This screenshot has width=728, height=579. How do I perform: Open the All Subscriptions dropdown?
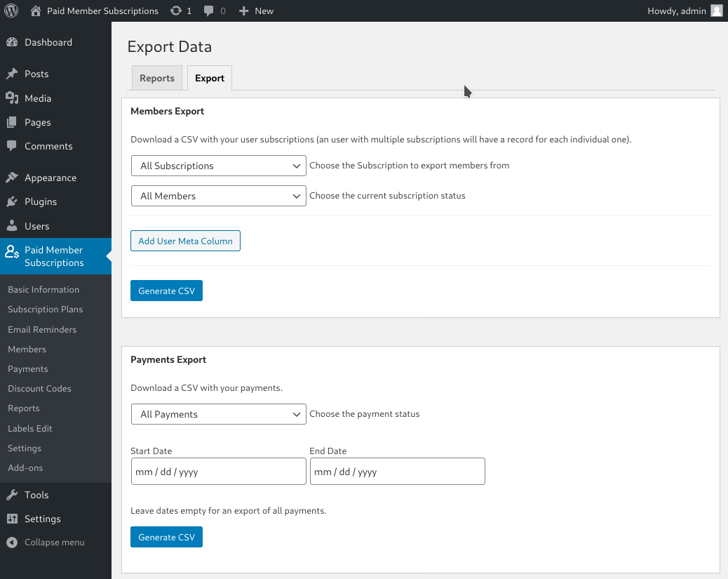point(219,166)
